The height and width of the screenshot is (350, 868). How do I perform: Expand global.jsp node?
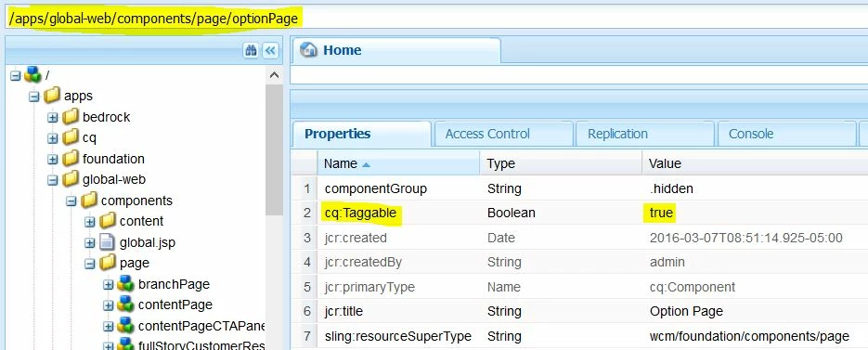tap(90, 242)
